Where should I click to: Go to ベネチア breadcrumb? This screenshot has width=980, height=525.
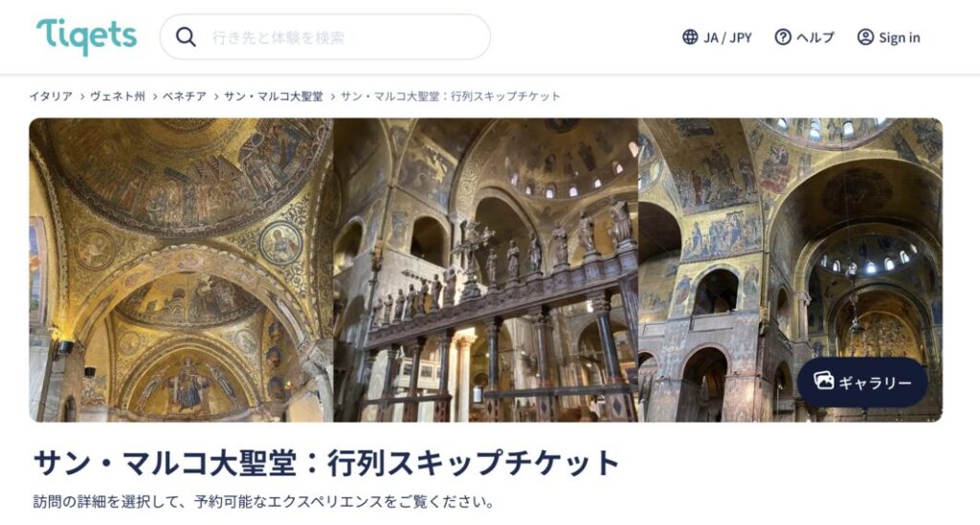(185, 97)
